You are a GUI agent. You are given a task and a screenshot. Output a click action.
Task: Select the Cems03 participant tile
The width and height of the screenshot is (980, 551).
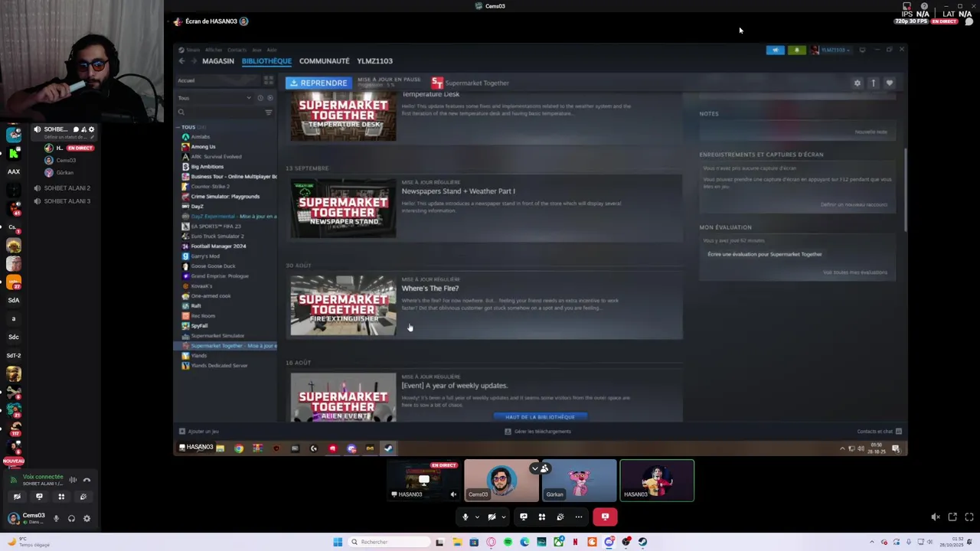click(501, 481)
